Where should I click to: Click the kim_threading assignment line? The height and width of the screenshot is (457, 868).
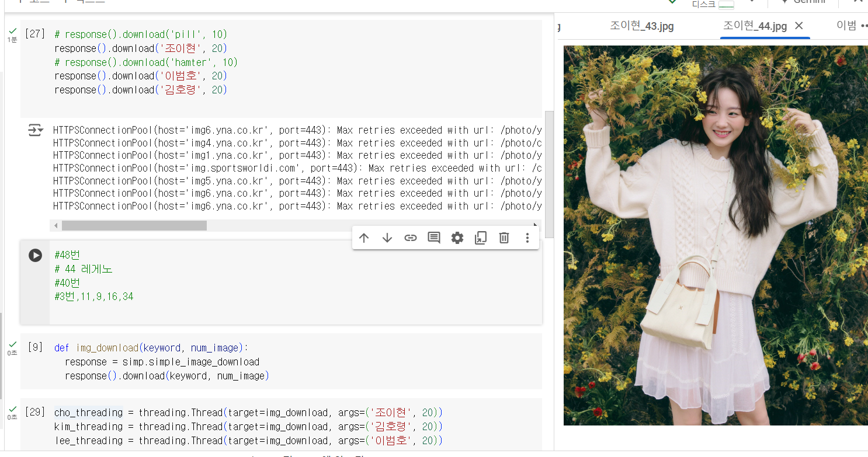pyautogui.click(x=248, y=427)
